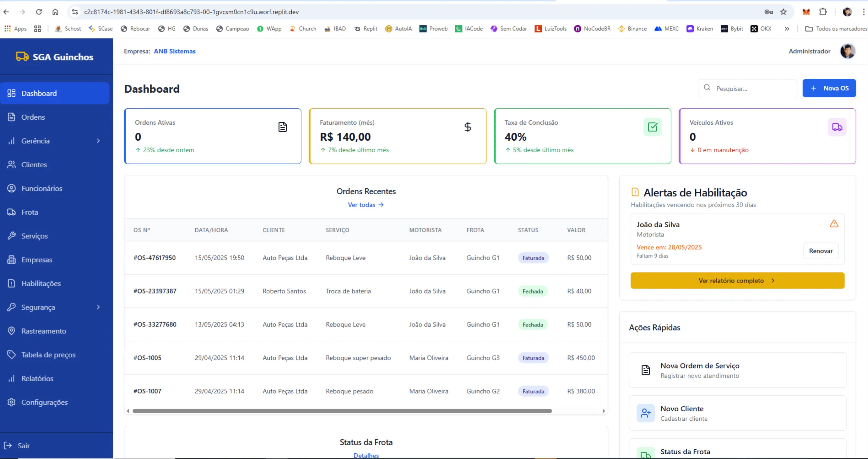Click the Faturamento dollar sign icon
The width and height of the screenshot is (868, 459).
[x=467, y=127]
